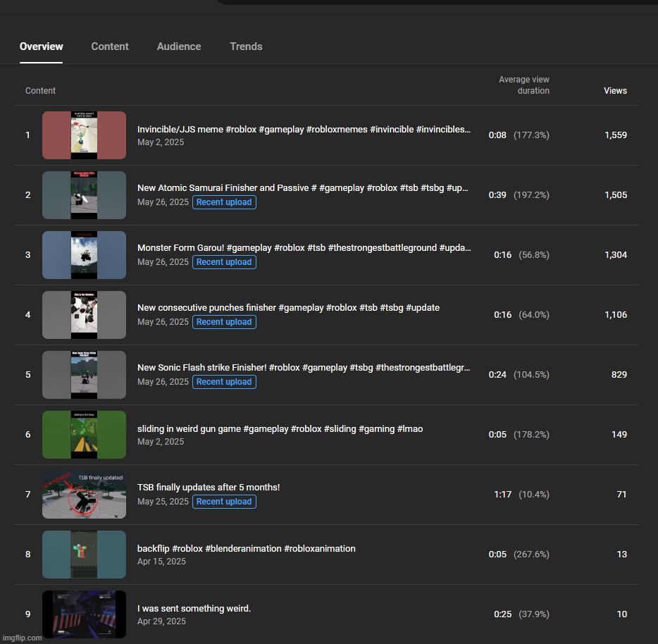Click the Average view duration column header

coord(523,85)
